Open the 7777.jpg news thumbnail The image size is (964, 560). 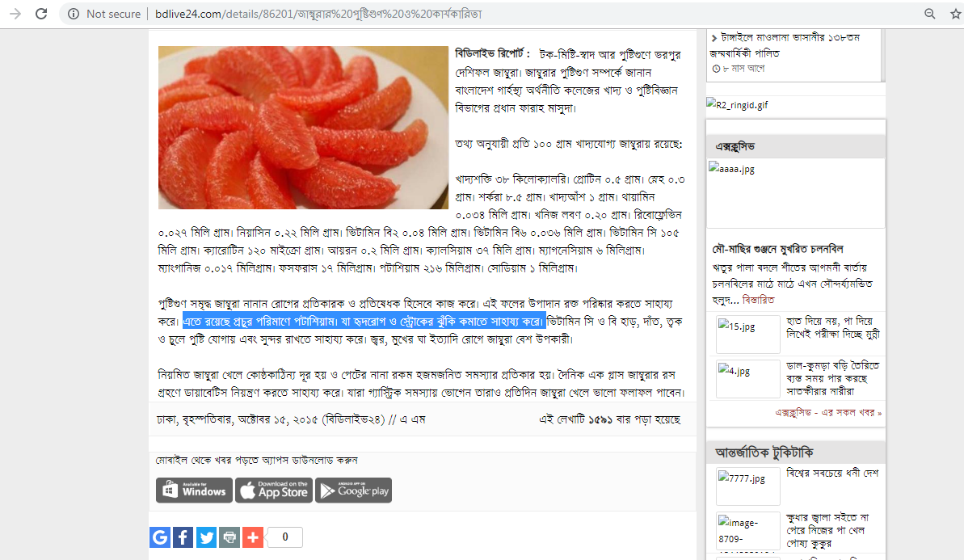[x=747, y=486]
